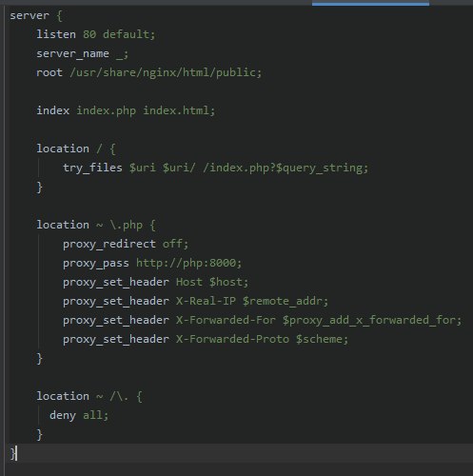Click the 'deny all;' line
The width and height of the screenshot is (473, 476).
tap(79, 415)
